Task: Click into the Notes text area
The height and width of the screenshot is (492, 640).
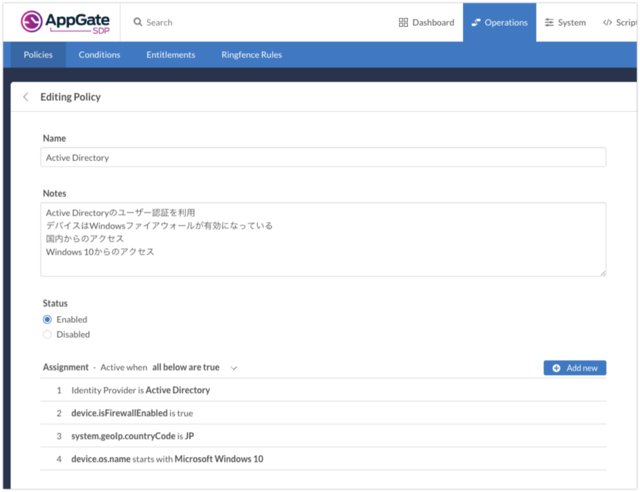Action: pyautogui.click(x=323, y=239)
